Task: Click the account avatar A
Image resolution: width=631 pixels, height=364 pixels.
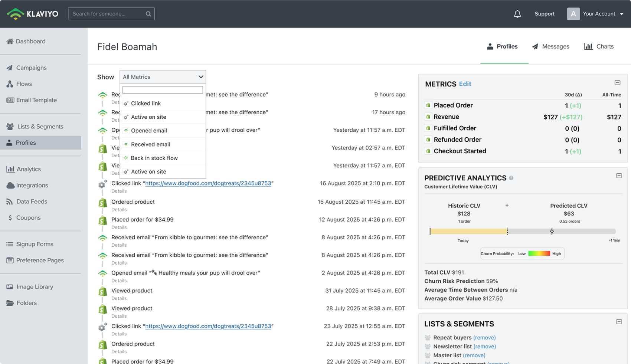Action: (573, 14)
